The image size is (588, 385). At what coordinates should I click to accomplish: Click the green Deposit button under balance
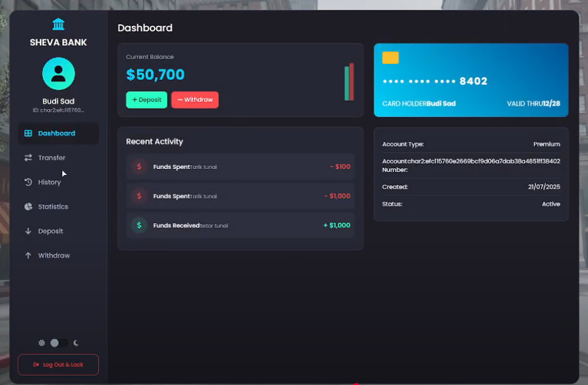tap(147, 100)
